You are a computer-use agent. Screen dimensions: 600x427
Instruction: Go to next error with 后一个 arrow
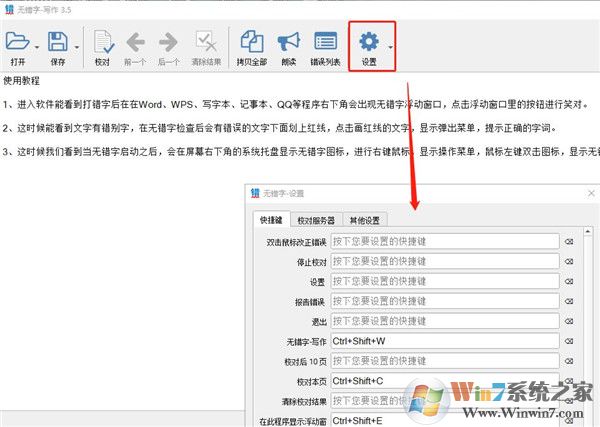coord(168,42)
